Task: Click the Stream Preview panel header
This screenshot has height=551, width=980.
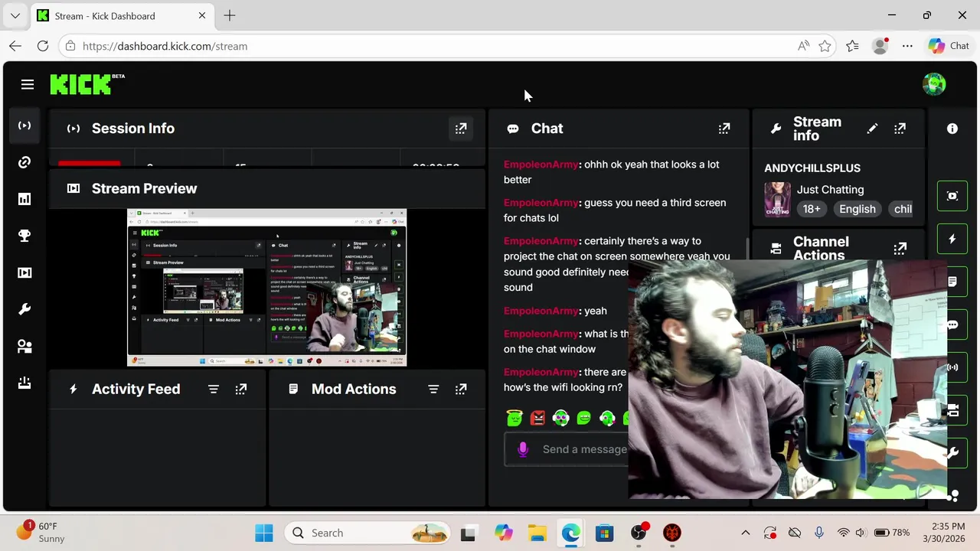Action: (266, 188)
